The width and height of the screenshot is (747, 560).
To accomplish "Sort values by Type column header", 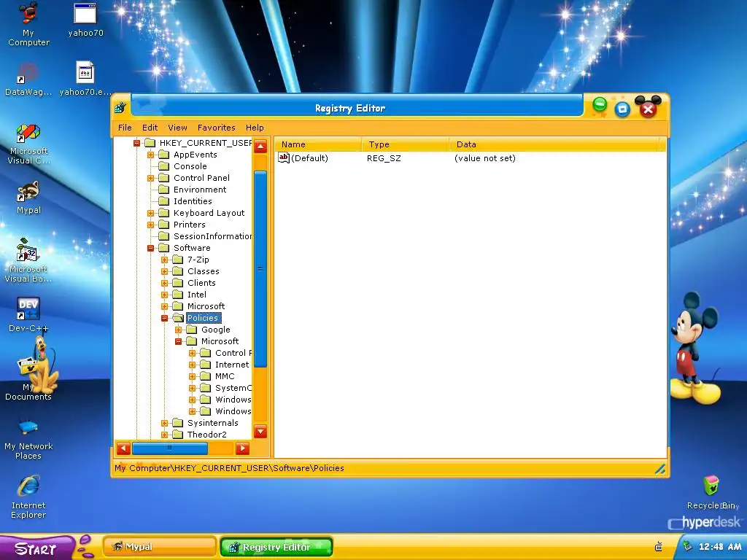I will tap(405, 144).
